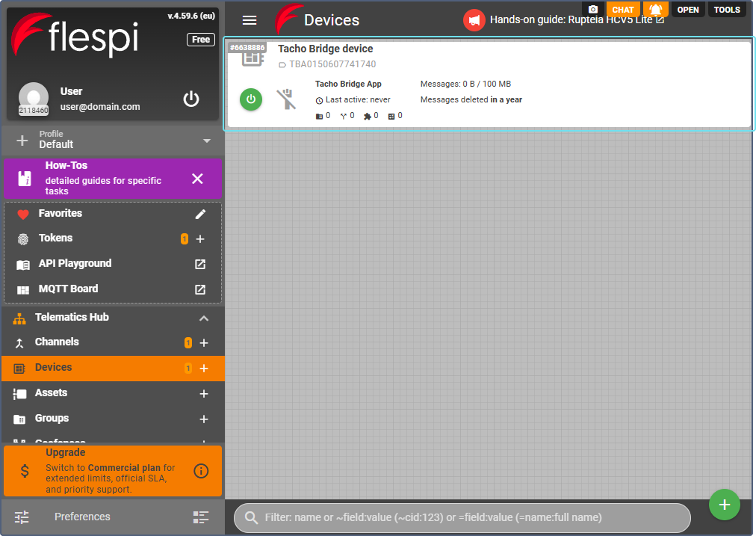Click the Channels count badge
This screenshot has height=536, width=756.
(x=188, y=342)
